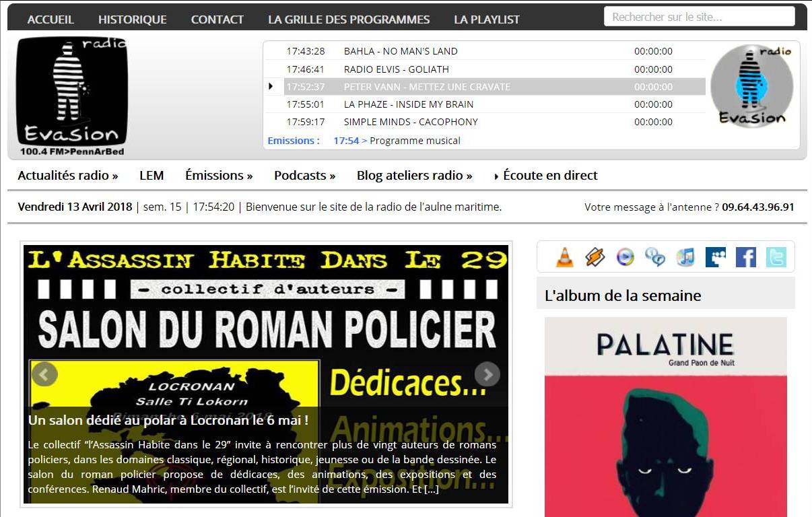Image resolution: width=812 pixels, height=517 pixels.
Task: Click the 'Bienvenue sur le site' welcome text
Action: tap(374, 207)
